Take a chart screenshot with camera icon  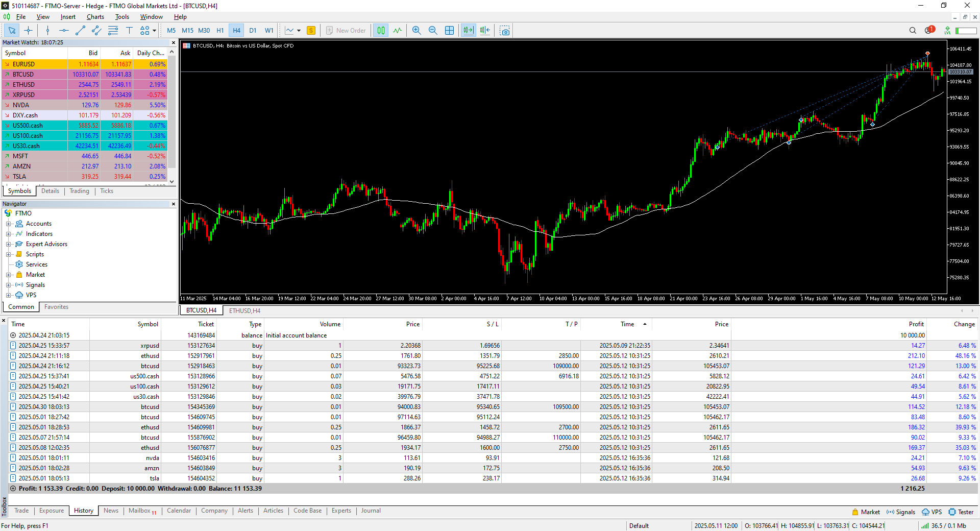pos(505,31)
